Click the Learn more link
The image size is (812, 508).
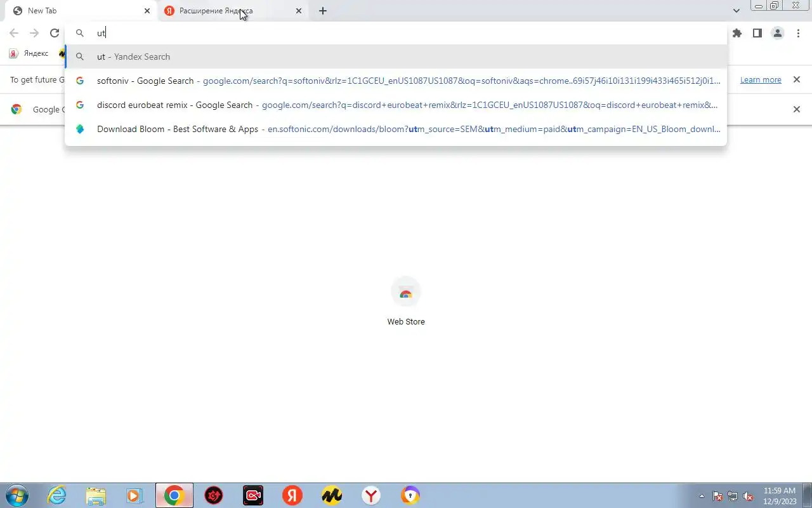click(x=761, y=80)
